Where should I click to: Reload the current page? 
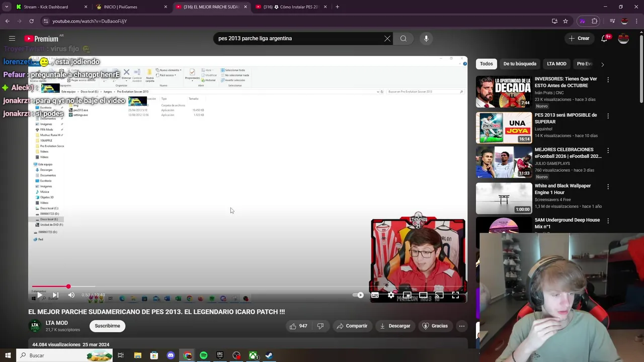(x=31, y=21)
